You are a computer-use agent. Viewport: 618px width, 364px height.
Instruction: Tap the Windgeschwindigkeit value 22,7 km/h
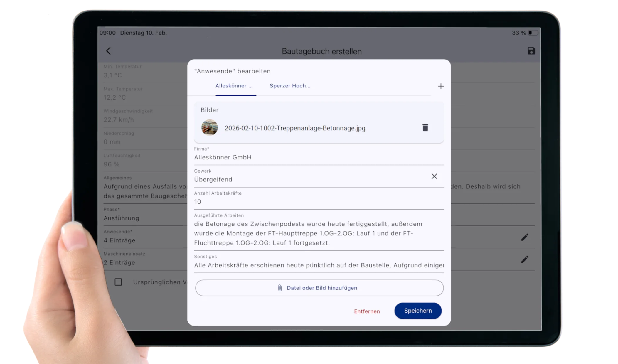tap(119, 119)
